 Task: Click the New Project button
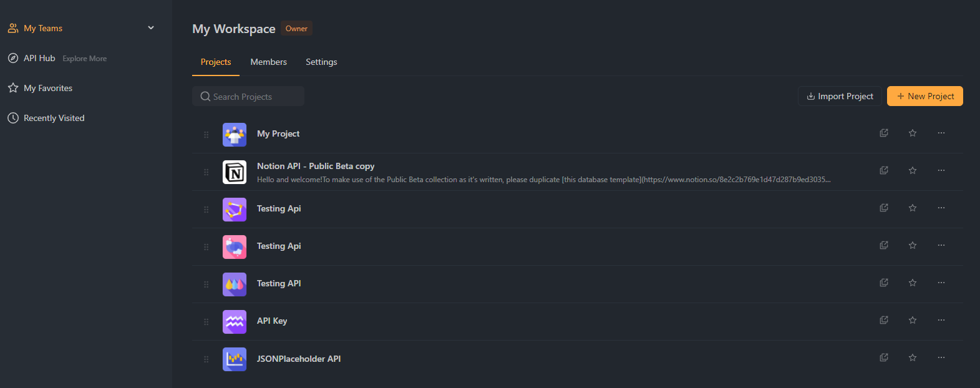925,96
